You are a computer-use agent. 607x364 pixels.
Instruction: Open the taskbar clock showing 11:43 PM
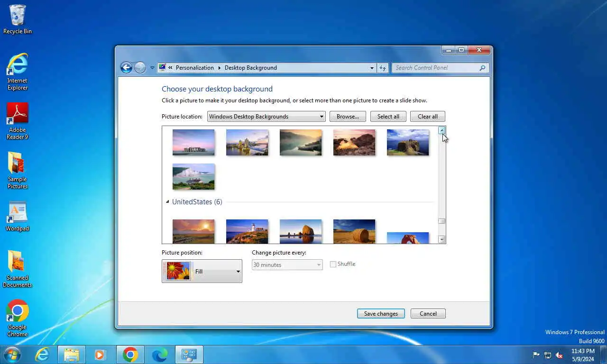point(583,355)
